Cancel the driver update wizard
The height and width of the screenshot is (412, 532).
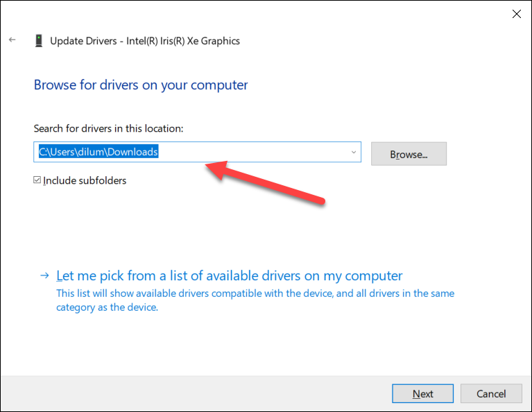click(x=490, y=393)
